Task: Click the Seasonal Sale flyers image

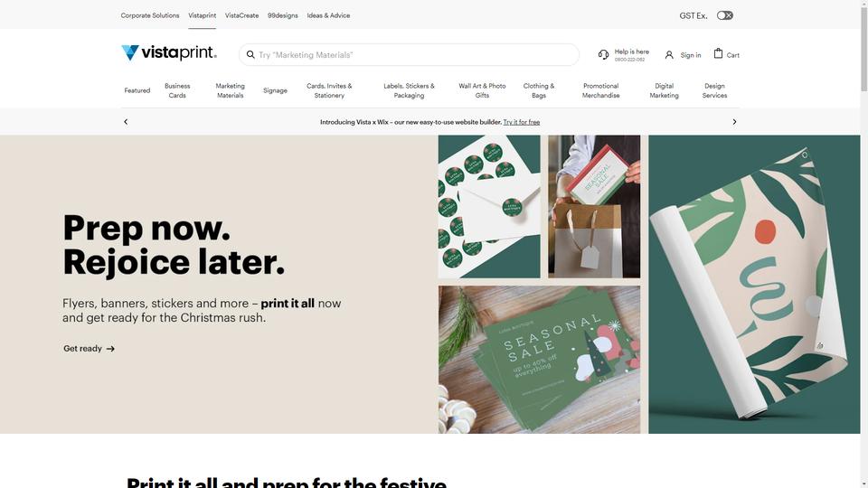Action: tap(539, 360)
